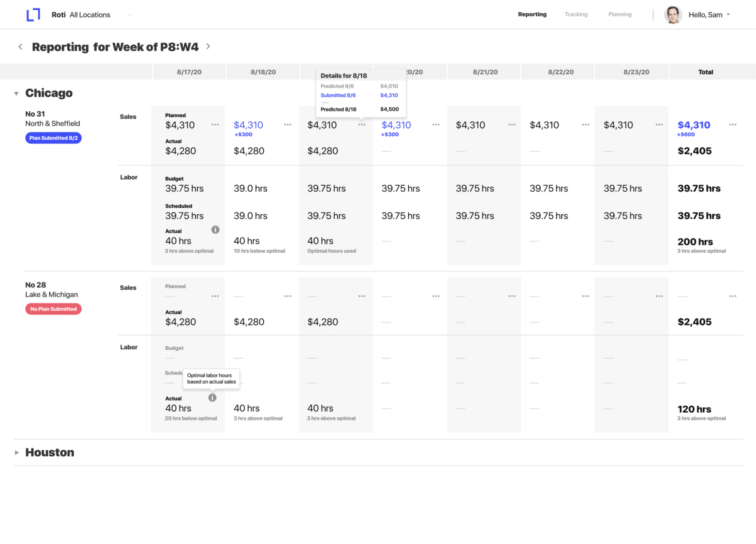Click info icon beside No 31 Actual labor
756x544 pixels.
coord(215,230)
